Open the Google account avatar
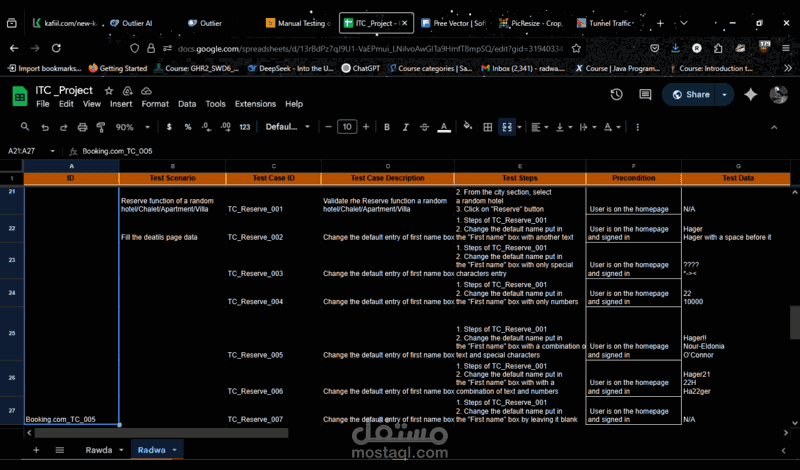This screenshot has height=470, width=800. click(779, 94)
